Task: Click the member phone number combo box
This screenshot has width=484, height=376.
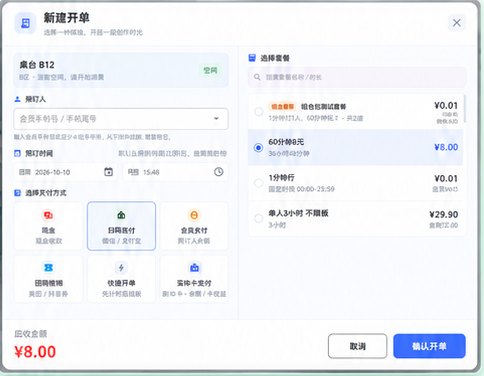Action: coord(121,119)
